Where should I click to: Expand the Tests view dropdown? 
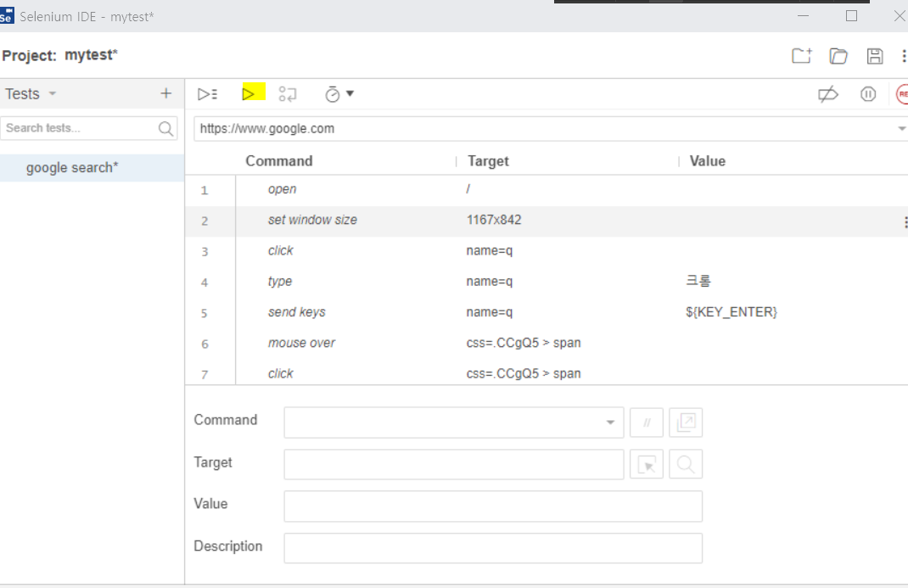(53, 94)
